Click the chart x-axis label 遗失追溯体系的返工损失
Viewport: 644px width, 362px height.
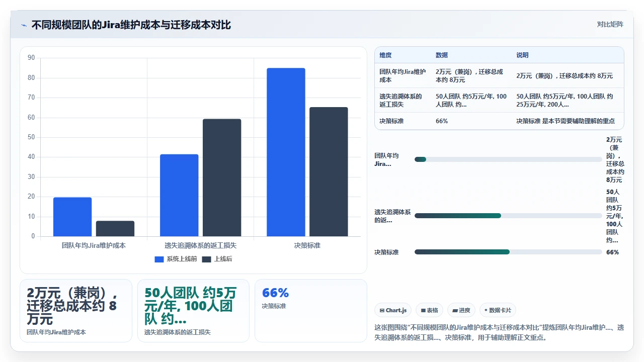[x=200, y=245]
